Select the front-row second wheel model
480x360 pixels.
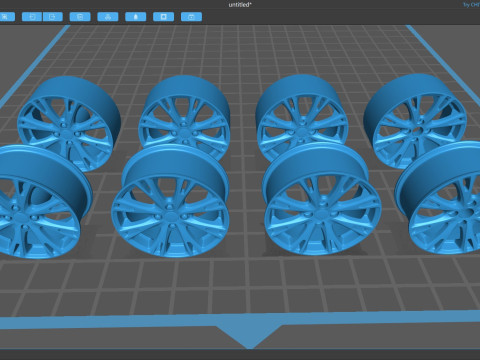point(170,201)
